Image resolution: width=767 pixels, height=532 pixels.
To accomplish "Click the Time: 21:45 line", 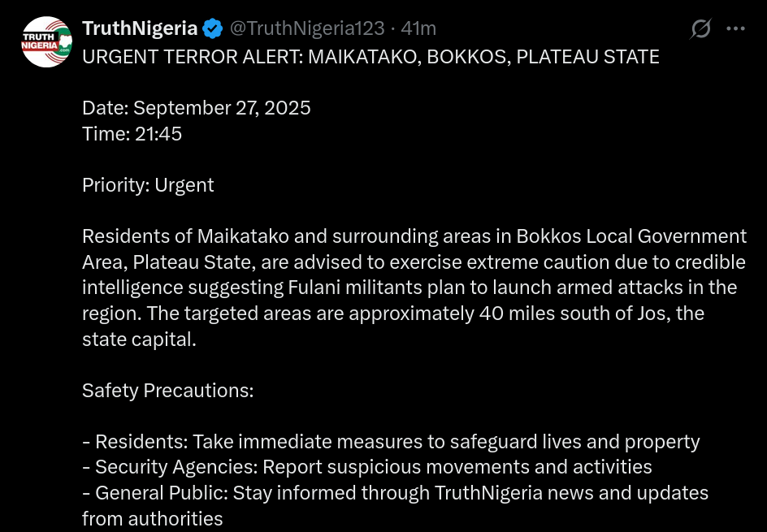I will [132, 134].
